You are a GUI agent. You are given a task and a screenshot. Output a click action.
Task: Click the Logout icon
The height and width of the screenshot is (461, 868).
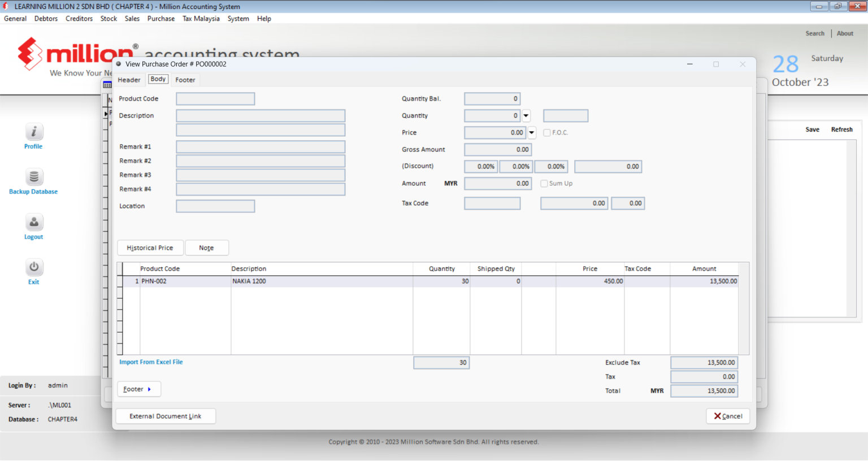coord(33,221)
